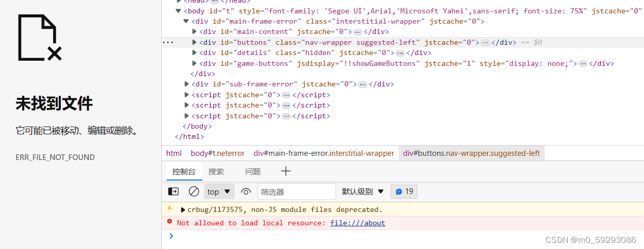The height and width of the screenshot is (249, 644).
Task: Expand the second script element
Action: (x=187, y=105)
